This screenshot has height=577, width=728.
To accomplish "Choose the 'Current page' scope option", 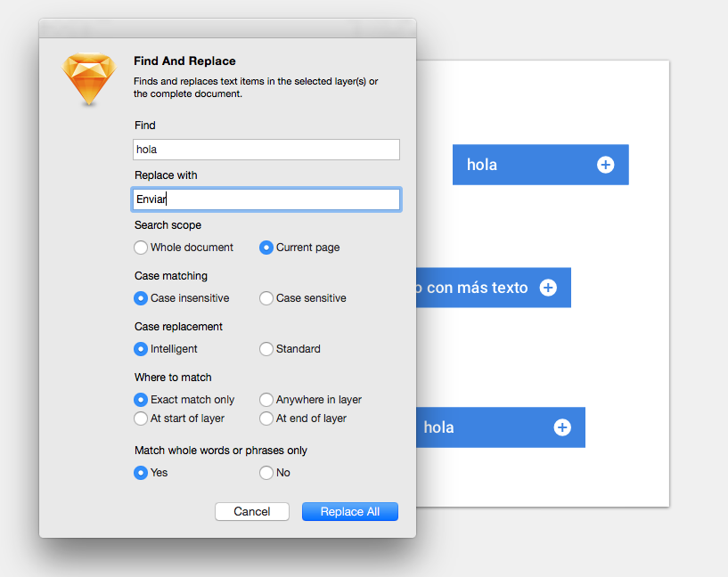I will tap(266, 248).
